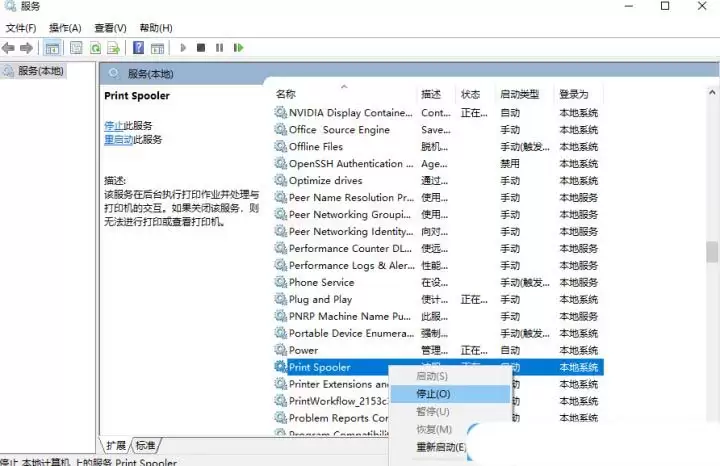Click gear icon of Phone Service

[x=281, y=282]
